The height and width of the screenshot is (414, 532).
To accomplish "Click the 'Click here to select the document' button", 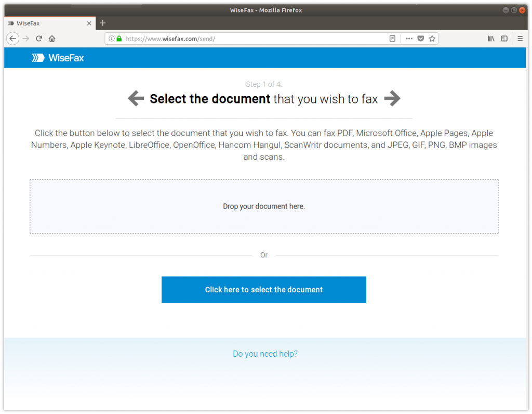I will tap(263, 290).
